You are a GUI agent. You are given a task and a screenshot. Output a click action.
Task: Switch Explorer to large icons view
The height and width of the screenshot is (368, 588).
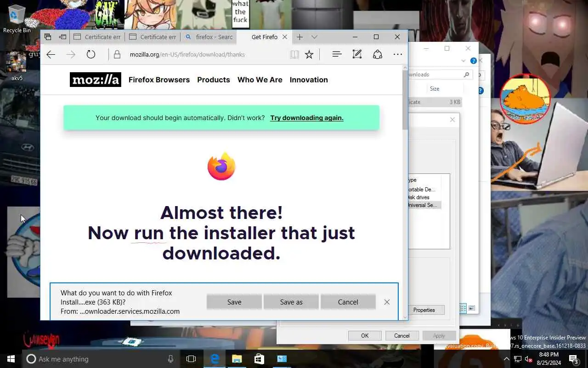pos(472,308)
